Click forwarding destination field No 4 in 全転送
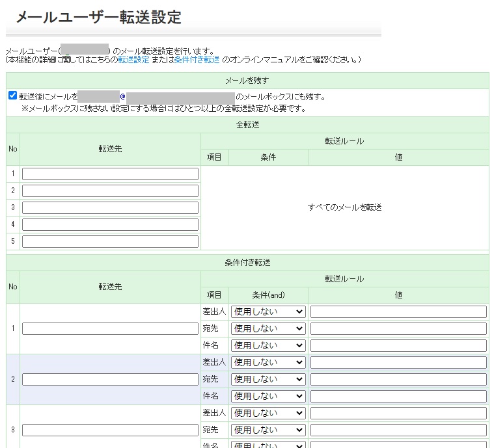This screenshot has width=494, height=448. pos(110,225)
